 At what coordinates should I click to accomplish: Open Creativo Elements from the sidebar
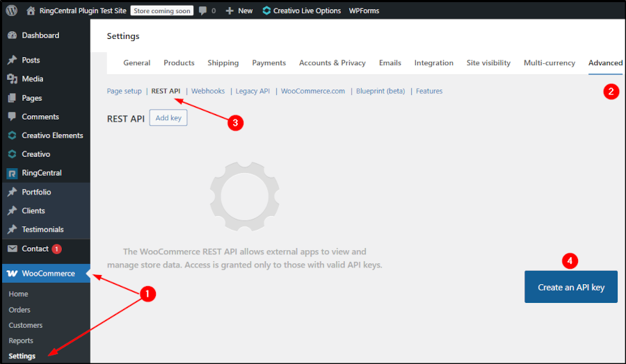(x=51, y=135)
